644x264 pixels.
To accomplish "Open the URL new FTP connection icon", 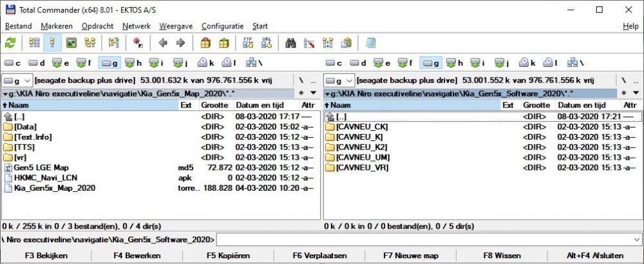I will pyautogui.click(x=266, y=43).
